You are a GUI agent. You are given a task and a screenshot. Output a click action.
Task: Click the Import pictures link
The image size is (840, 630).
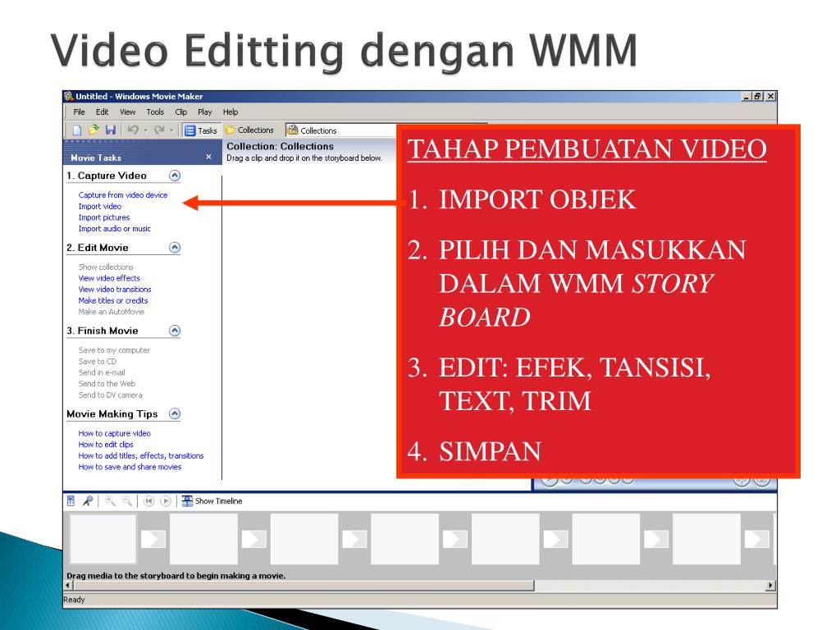coord(104,217)
